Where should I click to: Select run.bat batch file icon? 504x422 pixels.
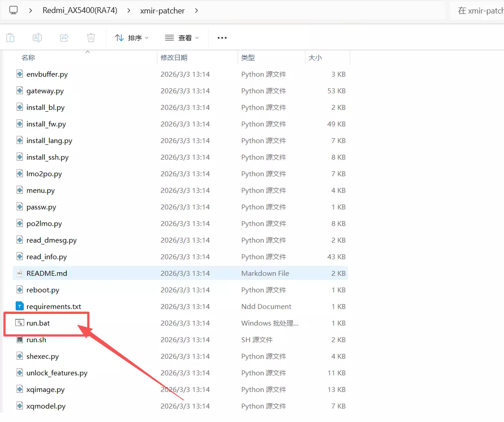(20, 323)
